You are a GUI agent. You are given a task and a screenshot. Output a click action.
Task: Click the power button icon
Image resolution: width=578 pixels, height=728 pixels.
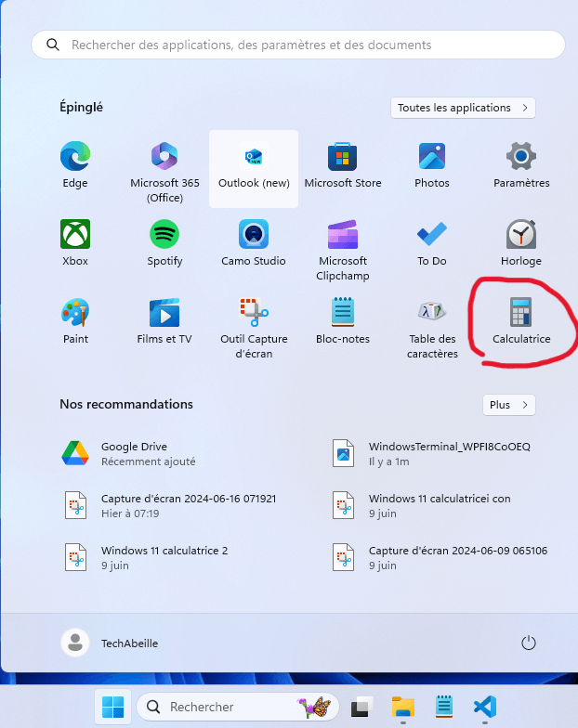coord(528,643)
